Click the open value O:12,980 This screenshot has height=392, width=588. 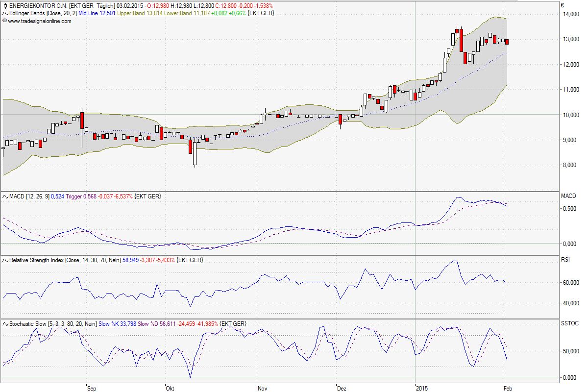pyautogui.click(x=158, y=6)
